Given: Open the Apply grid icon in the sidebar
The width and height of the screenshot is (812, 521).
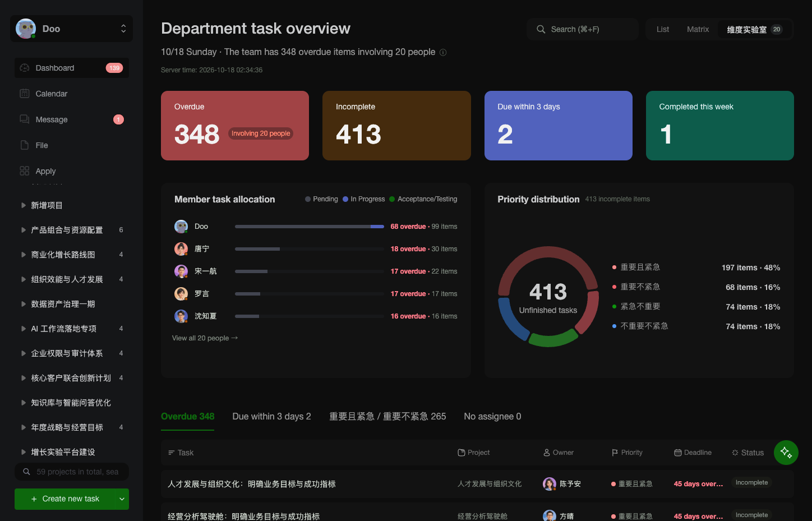Looking at the screenshot, I should tap(25, 171).
